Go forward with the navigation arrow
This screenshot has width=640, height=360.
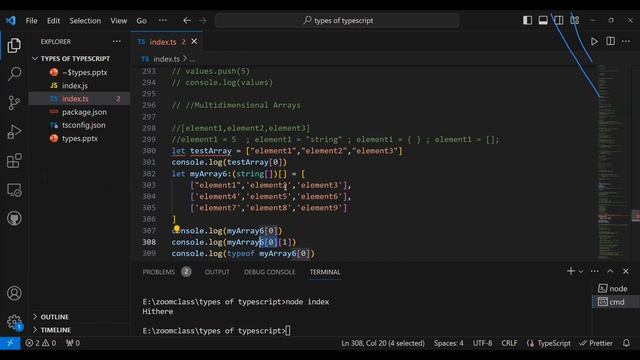tap(202, 20)
